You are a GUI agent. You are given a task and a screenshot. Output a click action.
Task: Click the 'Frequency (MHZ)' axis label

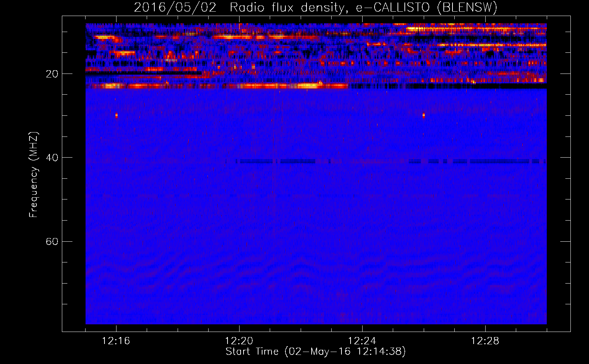33,175
